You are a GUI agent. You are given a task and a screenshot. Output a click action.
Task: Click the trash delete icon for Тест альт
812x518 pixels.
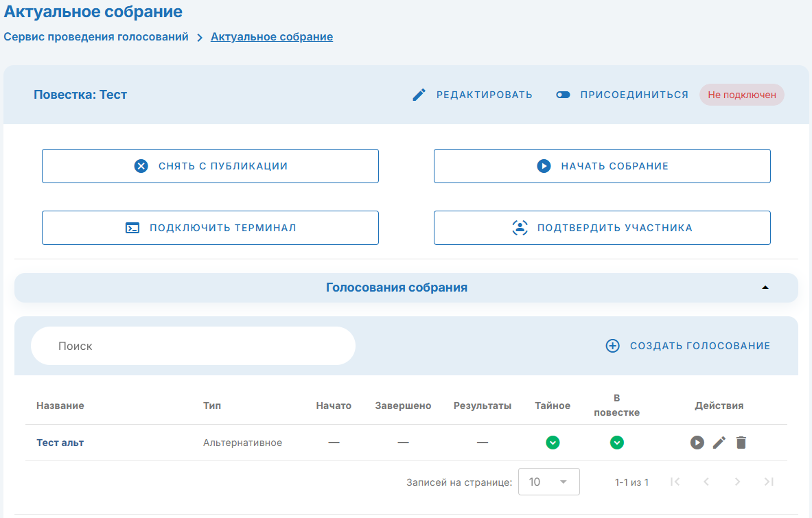741,443
